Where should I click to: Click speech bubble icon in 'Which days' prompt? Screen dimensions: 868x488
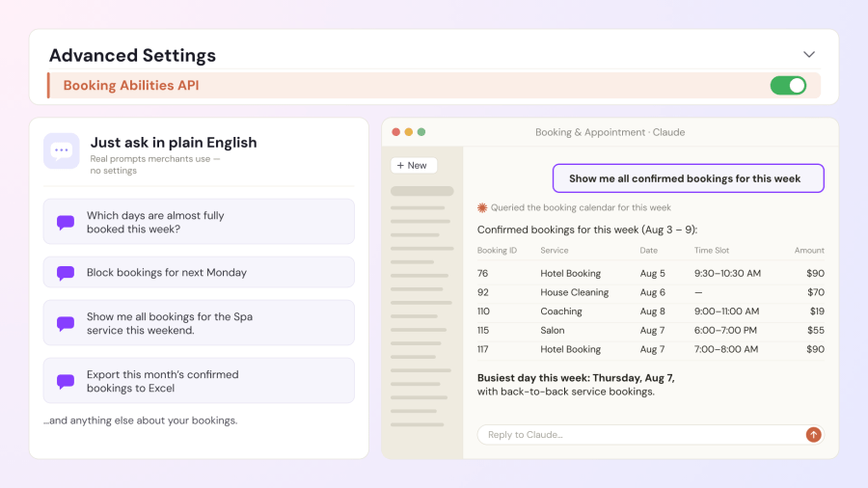click(x=66, y=223)
